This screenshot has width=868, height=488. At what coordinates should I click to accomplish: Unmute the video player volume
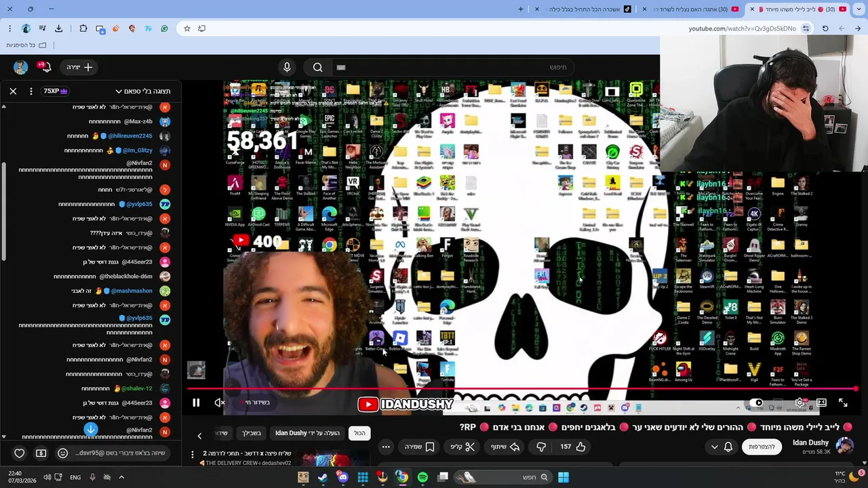[x=220, y=403]
